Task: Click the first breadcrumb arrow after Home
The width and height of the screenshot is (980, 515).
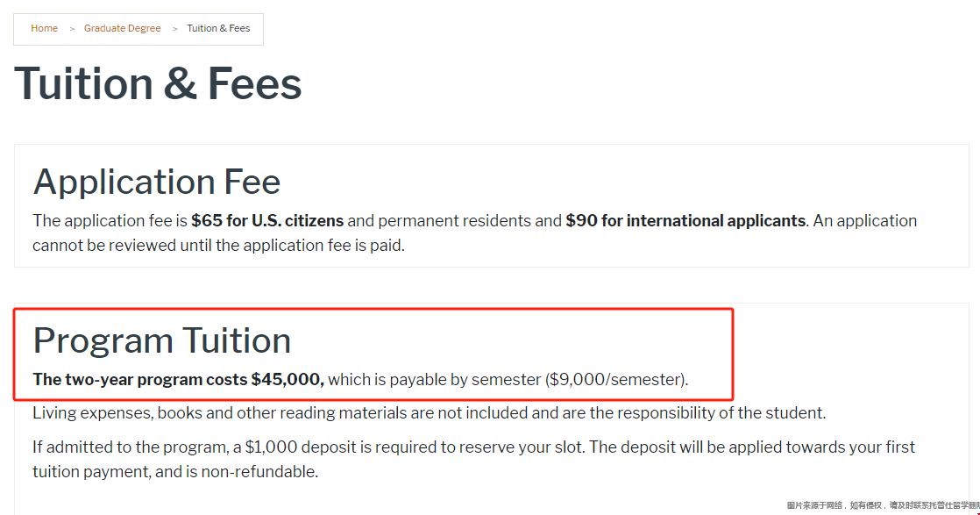Action: pyautogui.click(x=72, y=29)
